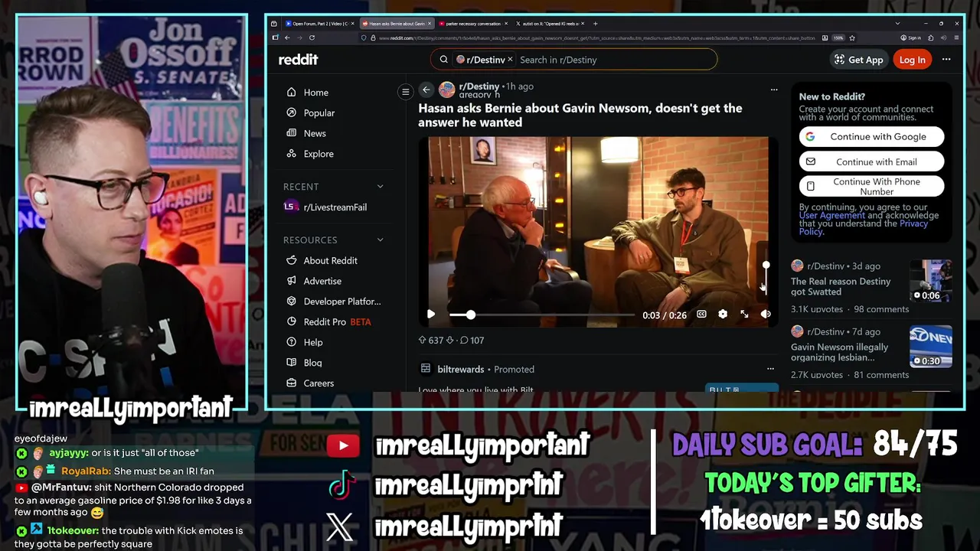
Task: Open the biltrewards advertiser name
Action: point(460,370)
